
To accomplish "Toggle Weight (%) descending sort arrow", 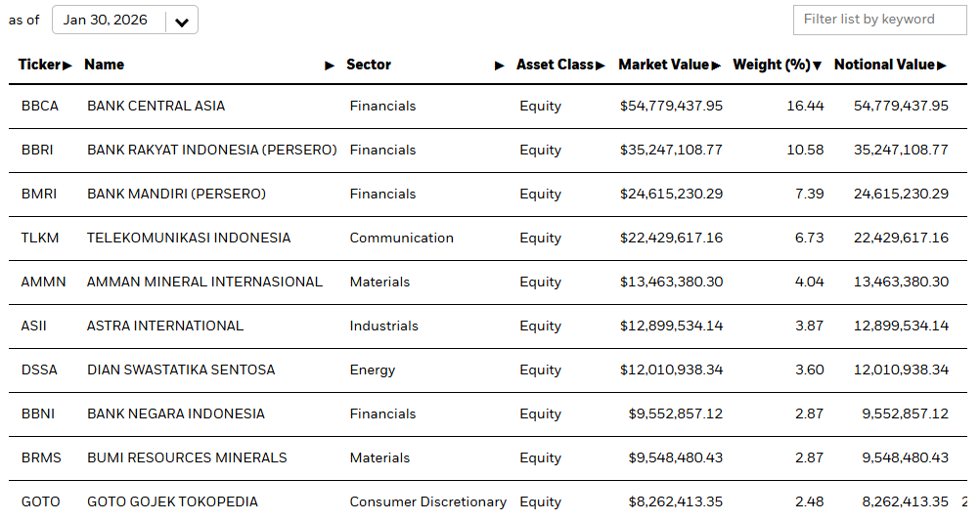I will coord(818,65).
